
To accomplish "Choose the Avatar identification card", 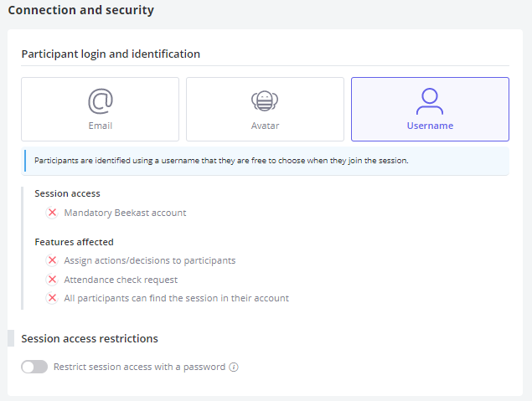I will tap(265, 109).
